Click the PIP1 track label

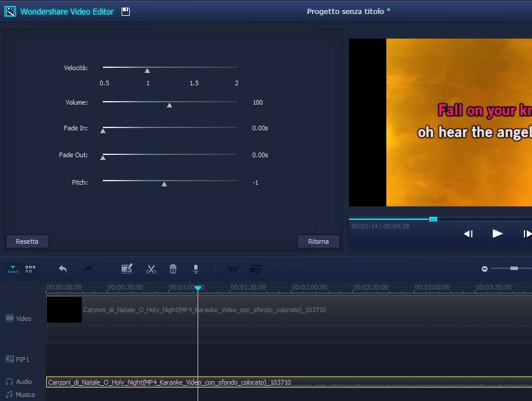[x=22, y=359]
